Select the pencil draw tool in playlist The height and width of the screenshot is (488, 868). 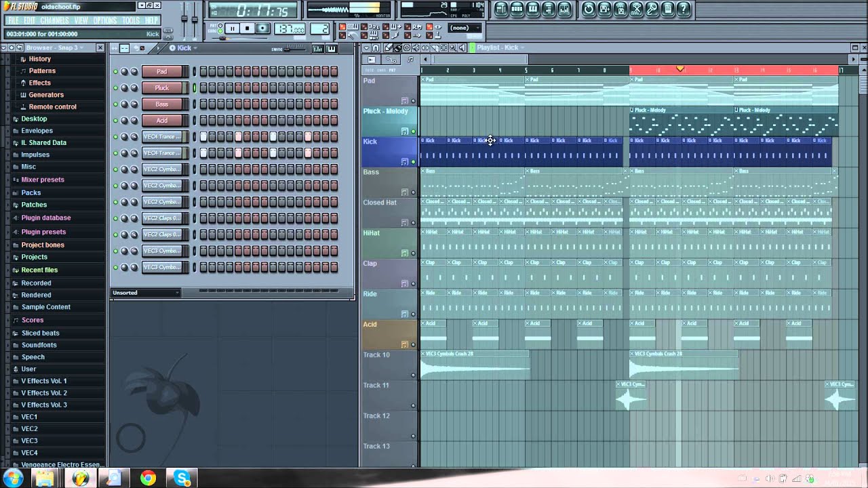388,47
